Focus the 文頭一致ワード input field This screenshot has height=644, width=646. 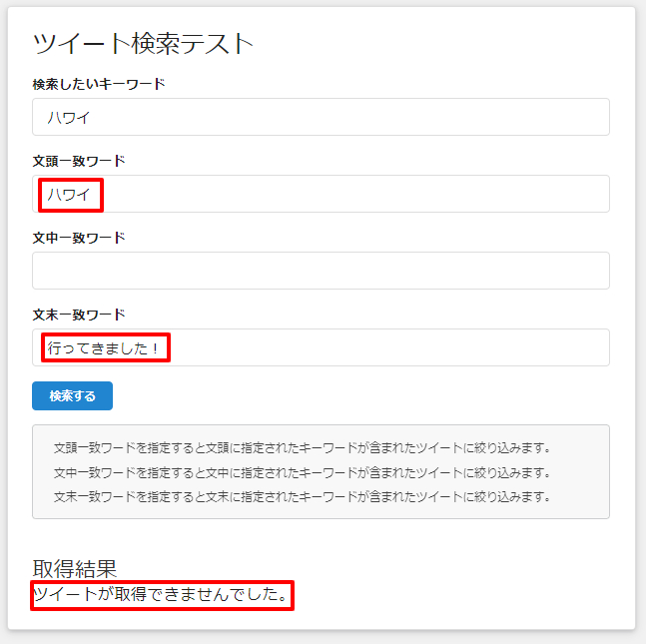click(x=349, y=194)
